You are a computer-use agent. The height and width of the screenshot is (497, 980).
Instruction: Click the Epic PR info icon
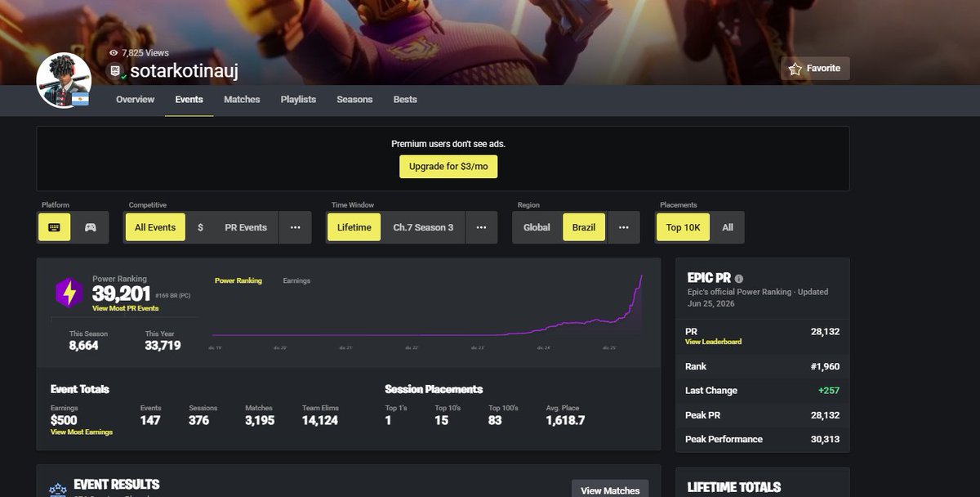tap(739, 279)
